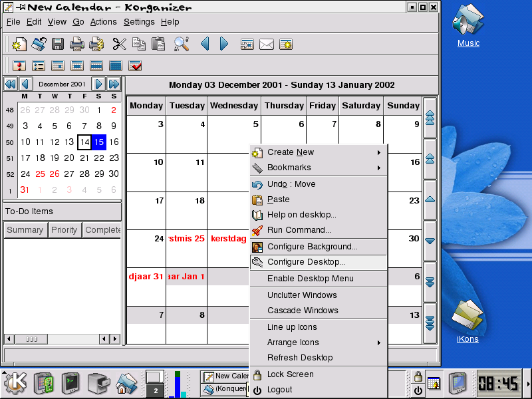Click previous month arrow in date navigator
This screenshot has width=532, height=399.
(x=25, y=84)
